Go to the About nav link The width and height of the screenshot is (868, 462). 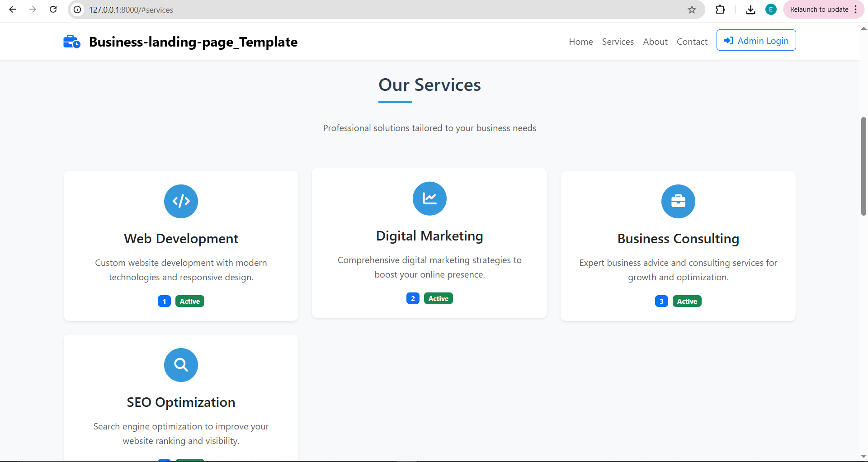(655, 42)
